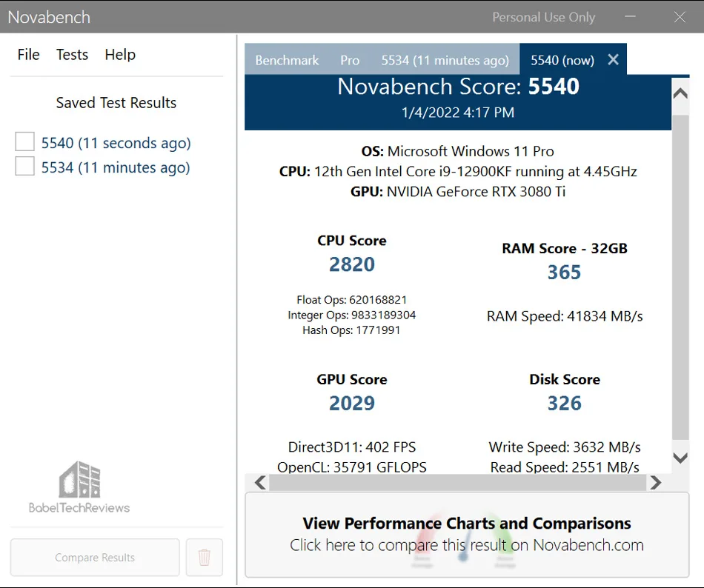
Task: Click the Saved Test Results heading
Action: click(116, 103)
